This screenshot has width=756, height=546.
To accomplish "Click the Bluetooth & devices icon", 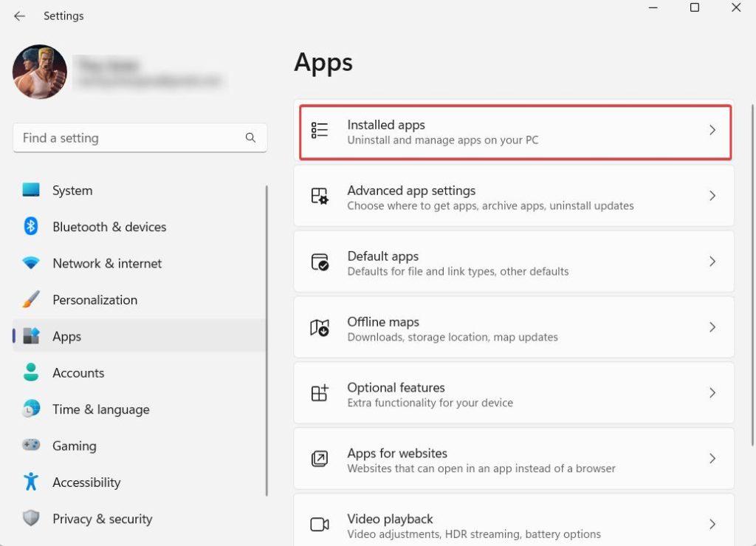I will coord(31,227).
